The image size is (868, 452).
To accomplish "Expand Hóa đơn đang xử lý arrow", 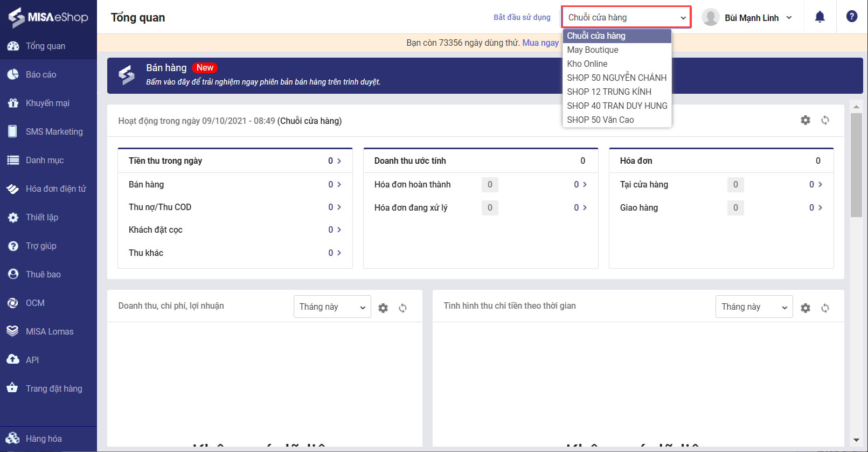I will 585,207.
